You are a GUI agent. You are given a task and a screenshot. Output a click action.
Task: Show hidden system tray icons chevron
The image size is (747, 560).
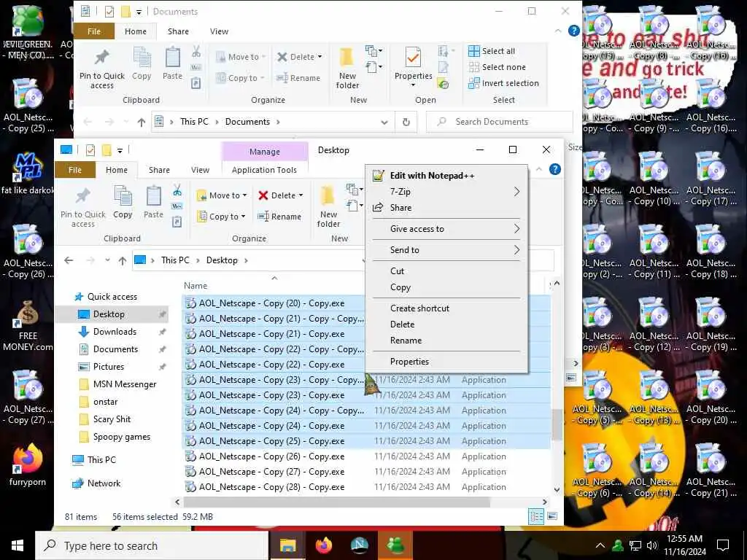point(600,545)
